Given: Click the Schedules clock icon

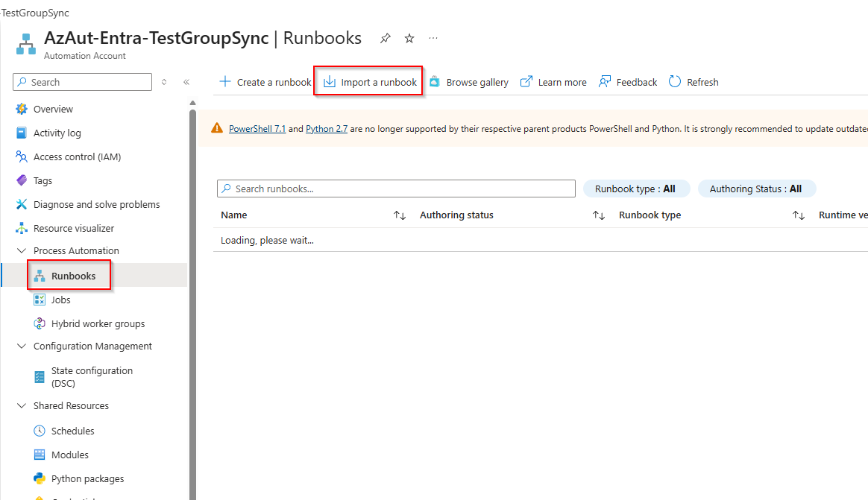Looking at the screenshot, I should pos(40,431).
